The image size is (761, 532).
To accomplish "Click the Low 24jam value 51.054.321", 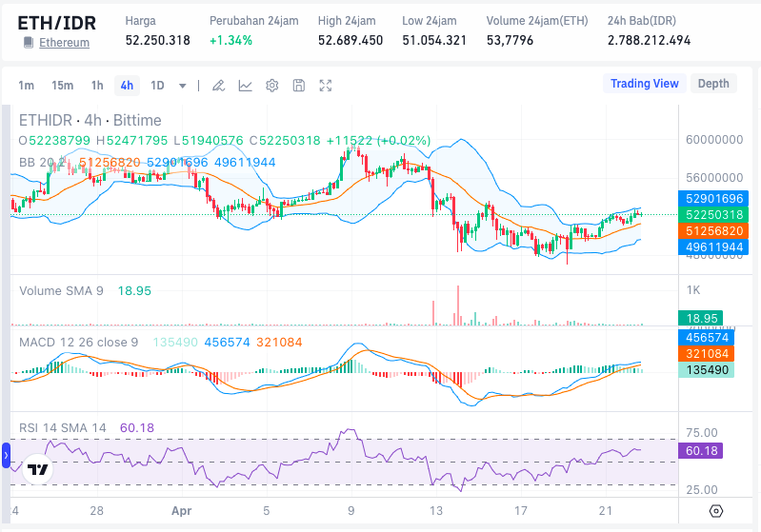I will coord(434,40).
